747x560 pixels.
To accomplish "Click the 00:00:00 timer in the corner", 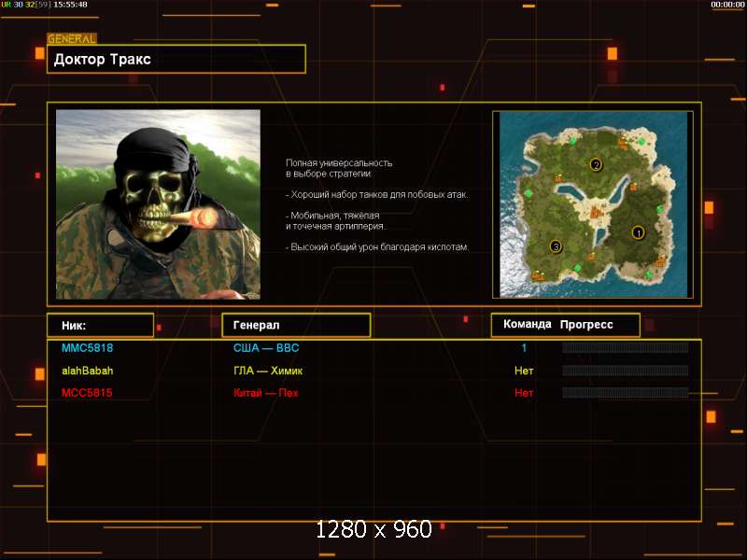I will click(727, 5).
